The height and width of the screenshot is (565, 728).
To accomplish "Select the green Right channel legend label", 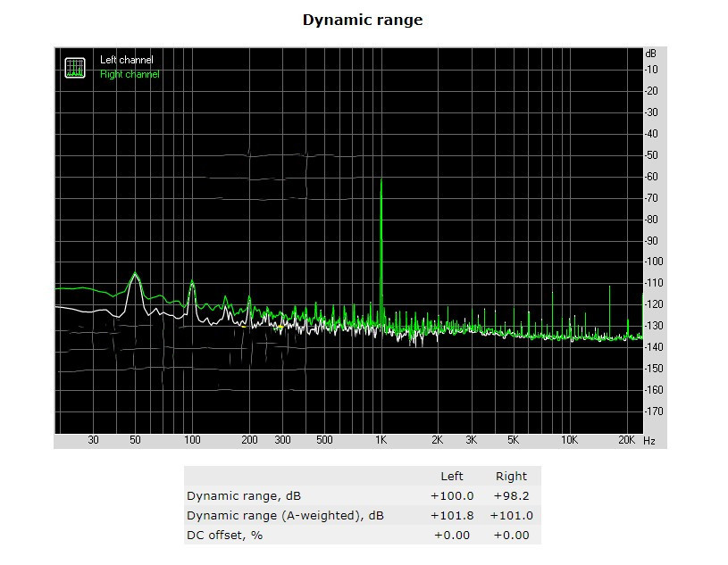I will [x=130, y=74].
